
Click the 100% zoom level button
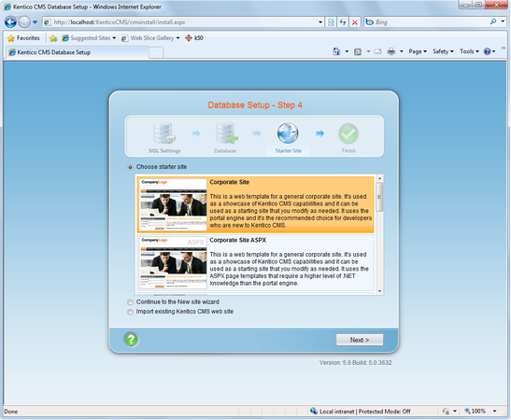coord(476,412)
